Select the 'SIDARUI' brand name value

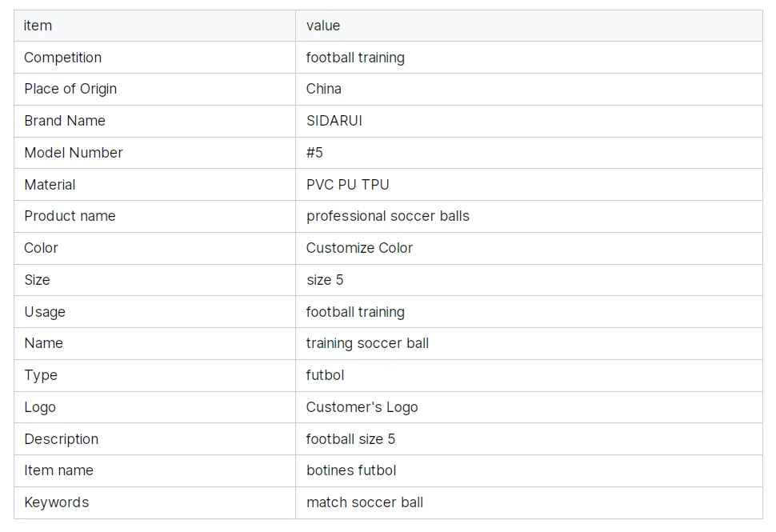coord(334,121)
